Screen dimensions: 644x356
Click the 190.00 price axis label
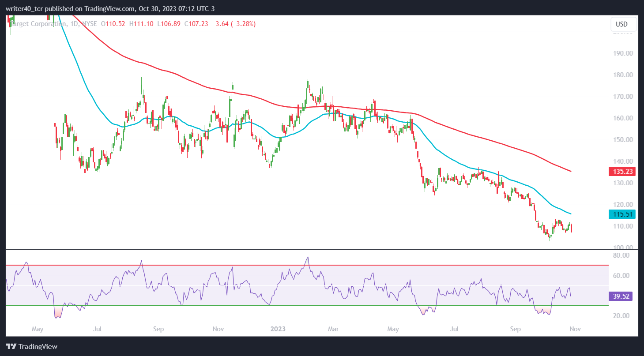622,53
